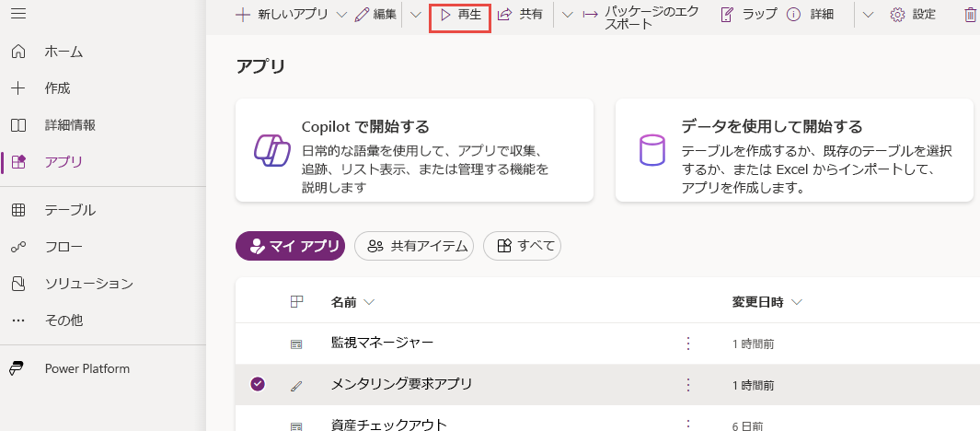Click the 再生 play button
Screen dimensions: 980x431
point(460,15)
